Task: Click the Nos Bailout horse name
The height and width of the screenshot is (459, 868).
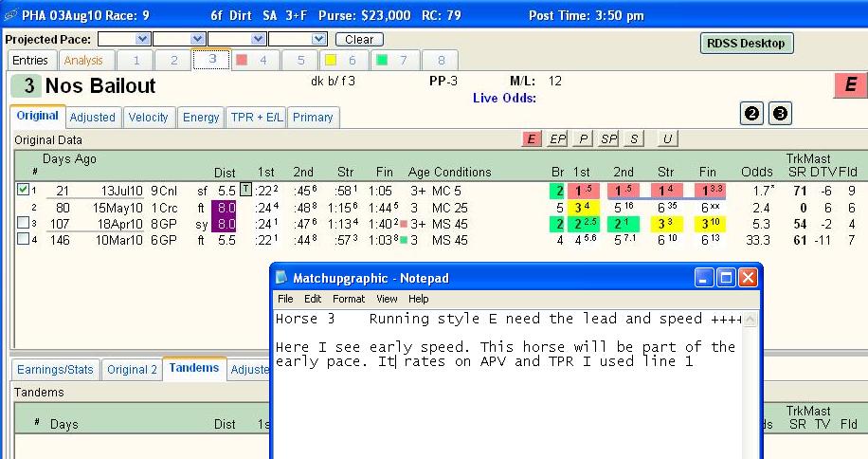Action: [100, 85]
